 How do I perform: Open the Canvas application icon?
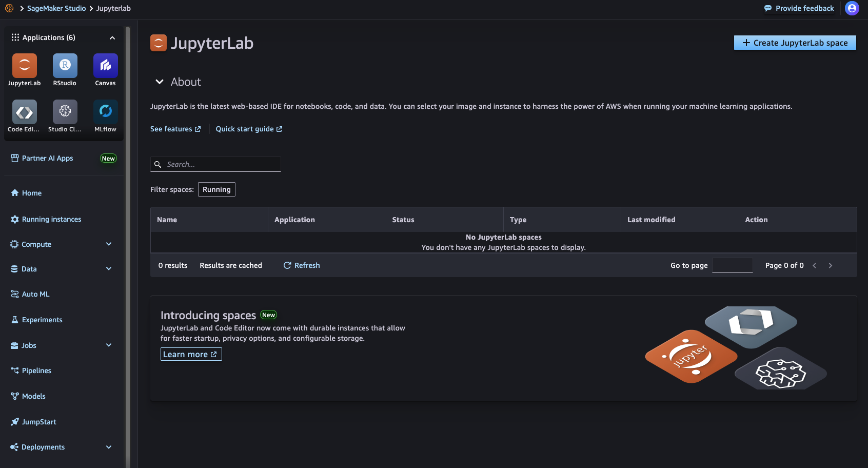(106, 66)
